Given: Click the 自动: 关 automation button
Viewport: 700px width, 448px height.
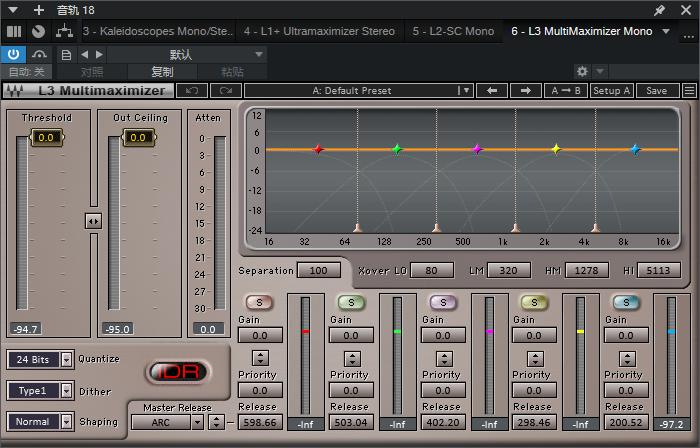Looking at the screenshot, I should click(26, 71).
